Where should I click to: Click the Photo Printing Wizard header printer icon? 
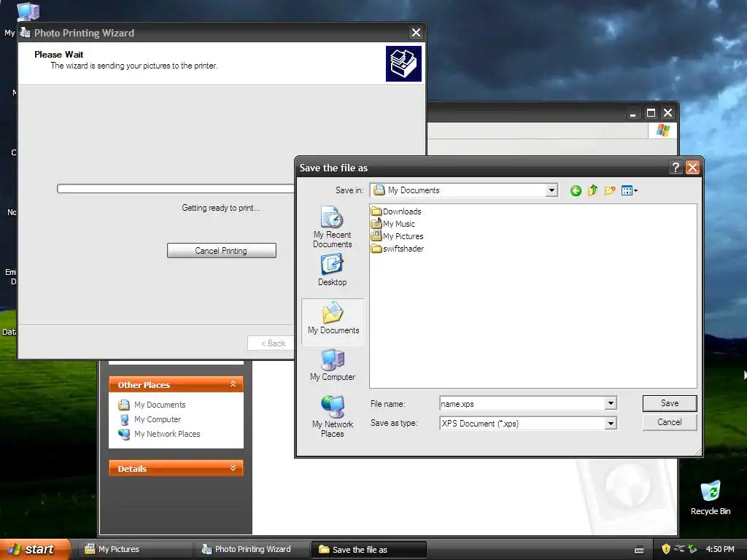pos(403,64)
